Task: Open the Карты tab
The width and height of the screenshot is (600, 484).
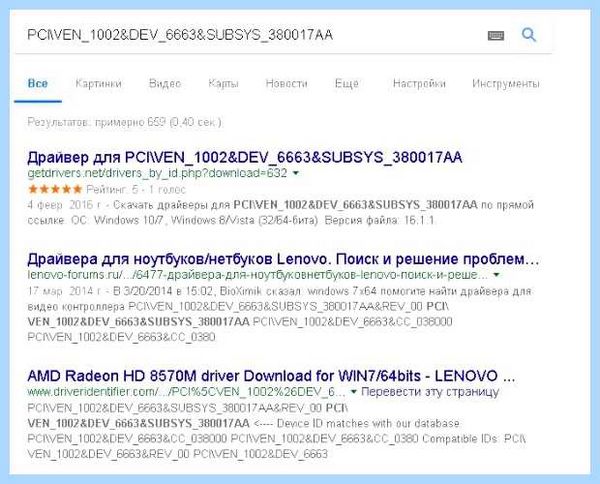Action: coord(223,83)
